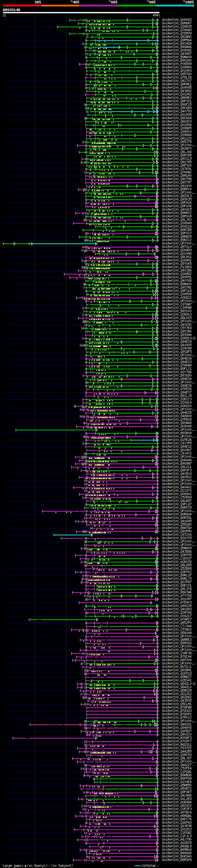Select hit UniRef100_Q41400
The image size is (197, 868).
177,186
